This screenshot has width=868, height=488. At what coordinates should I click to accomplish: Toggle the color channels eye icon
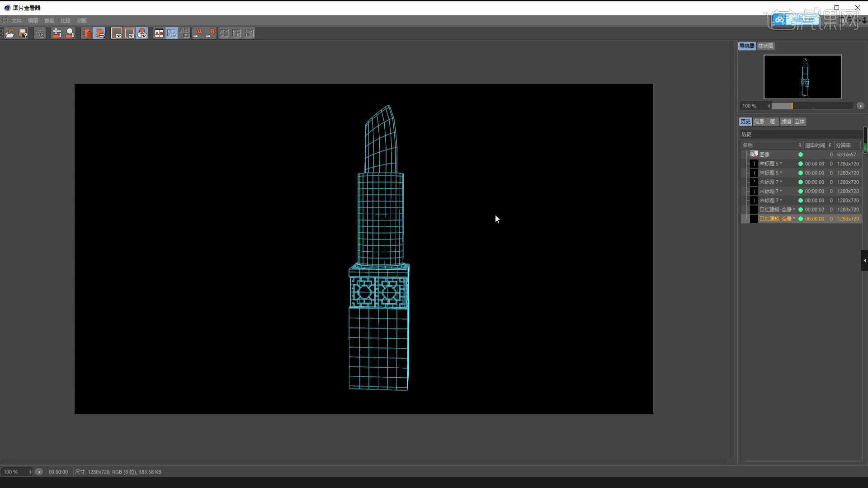142,33
